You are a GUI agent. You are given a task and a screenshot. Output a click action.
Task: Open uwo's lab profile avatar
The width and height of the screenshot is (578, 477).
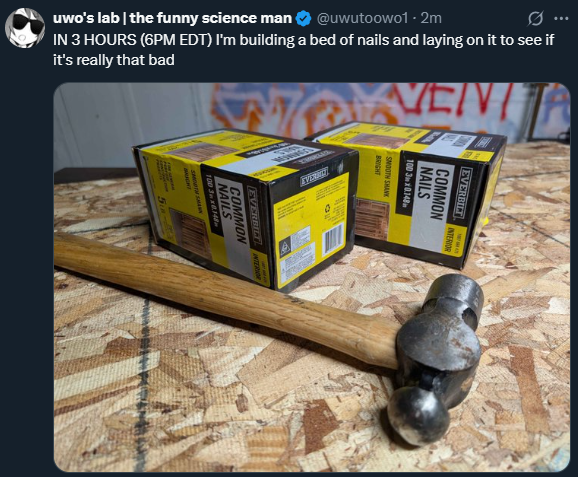pos(25,28)
